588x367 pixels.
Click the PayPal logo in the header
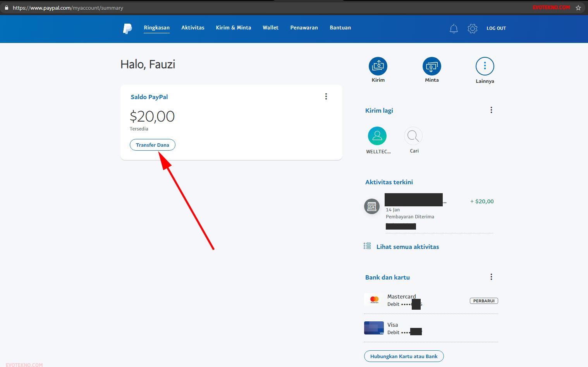tap(127, 28)
